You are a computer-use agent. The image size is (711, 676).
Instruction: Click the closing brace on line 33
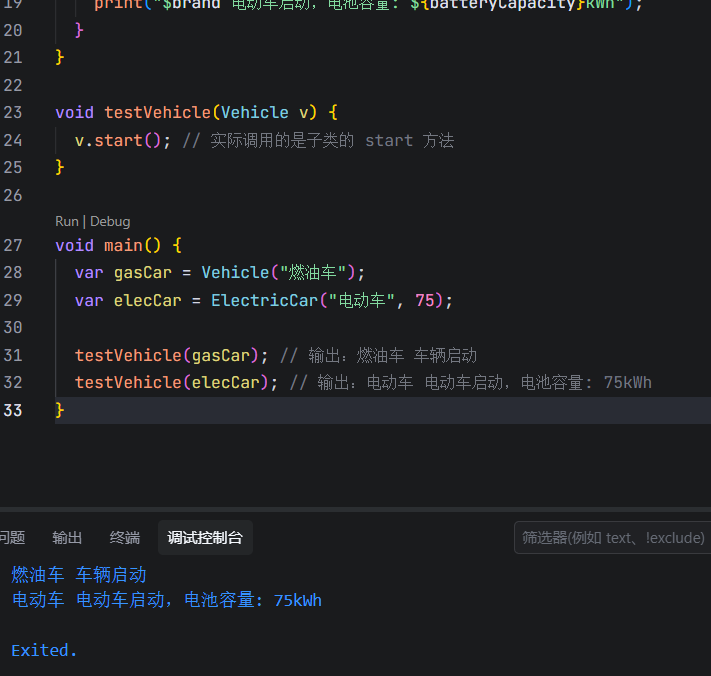60,411
